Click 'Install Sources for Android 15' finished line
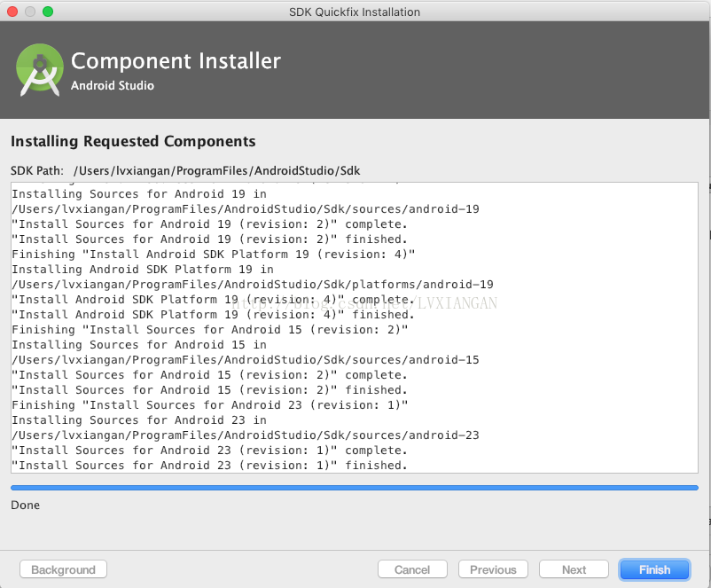The width and height of the screenshot is (711, 588). (210, 389)
